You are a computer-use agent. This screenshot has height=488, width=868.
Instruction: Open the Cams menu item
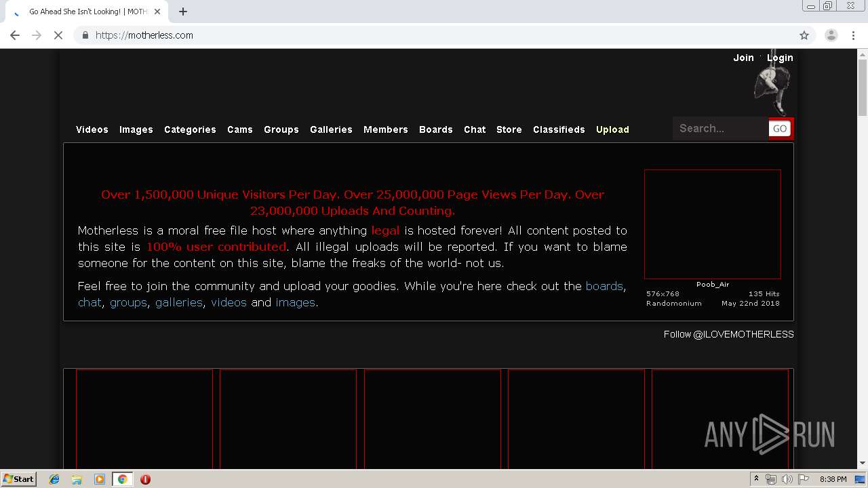tap(240, 129)
